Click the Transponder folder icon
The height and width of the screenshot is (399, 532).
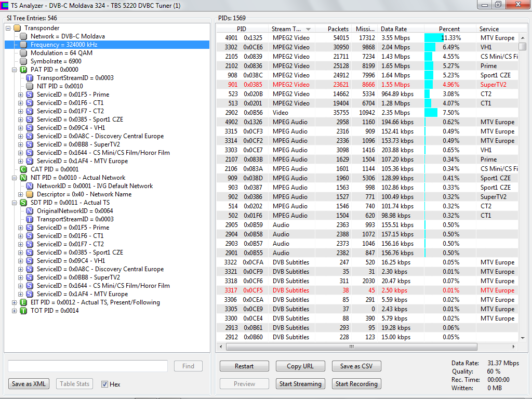17,28
